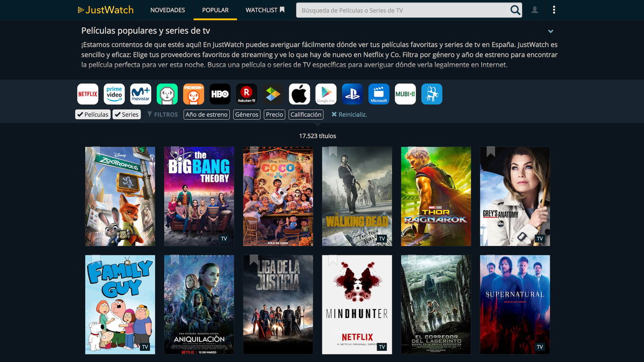Image resolution: width=644 pixels, height=362 pixels.
Task: Click the search magnifier icon
Action: [515, 10]
